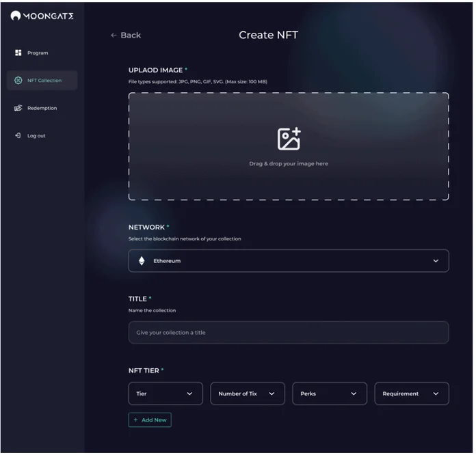Focus the collection title input field
Viewport: 476px width, 455px height.
[289, 333]
